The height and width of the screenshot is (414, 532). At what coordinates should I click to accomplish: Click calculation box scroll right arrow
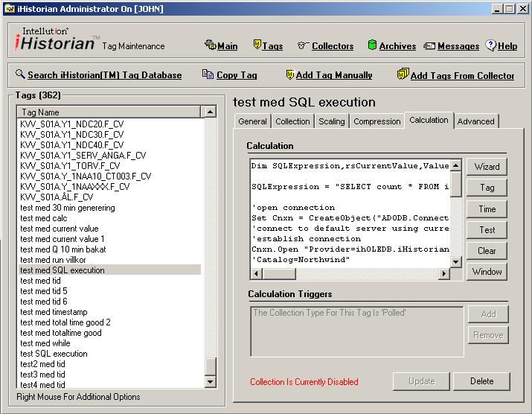point(443,273)
